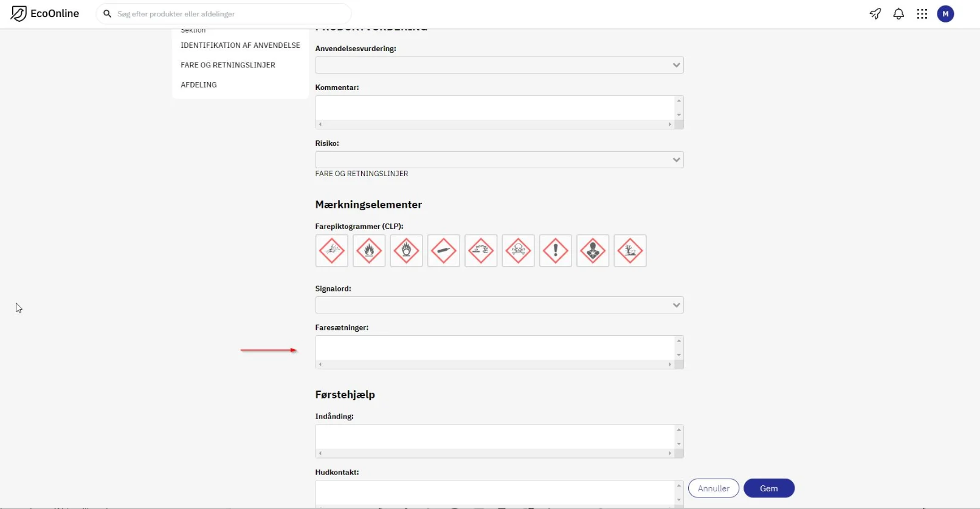
Task: Click the Gem save button
Action: [x=769, y=488]
